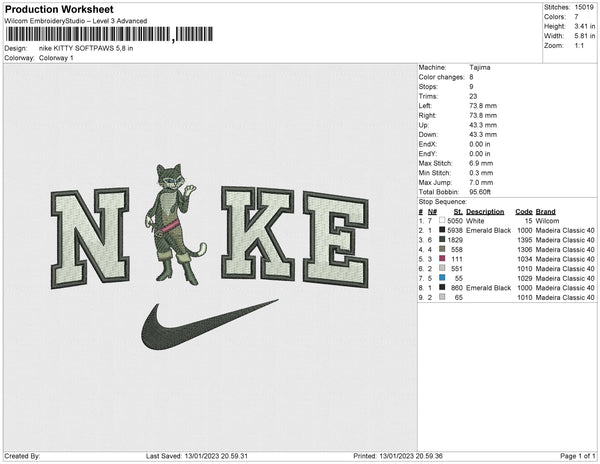Select the Total Bobbin value '95.60ft'
600x464 pixels.
pos(480,192)
